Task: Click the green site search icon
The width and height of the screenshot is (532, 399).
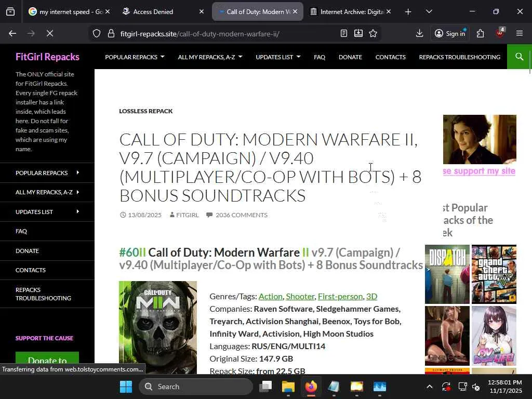Action: point(519,57)
